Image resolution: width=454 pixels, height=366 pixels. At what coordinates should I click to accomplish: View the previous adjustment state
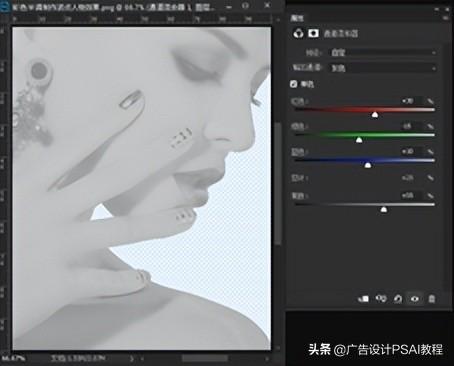381,299
